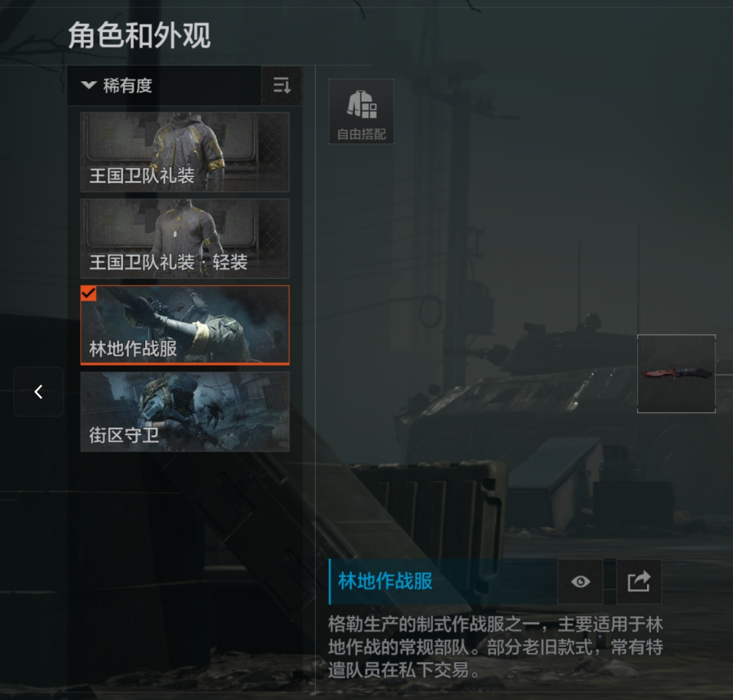Screen dimensions: 733x700
Task: Expand the 稀有度 dropdown triangle
Action: click(x=89, y=85)
